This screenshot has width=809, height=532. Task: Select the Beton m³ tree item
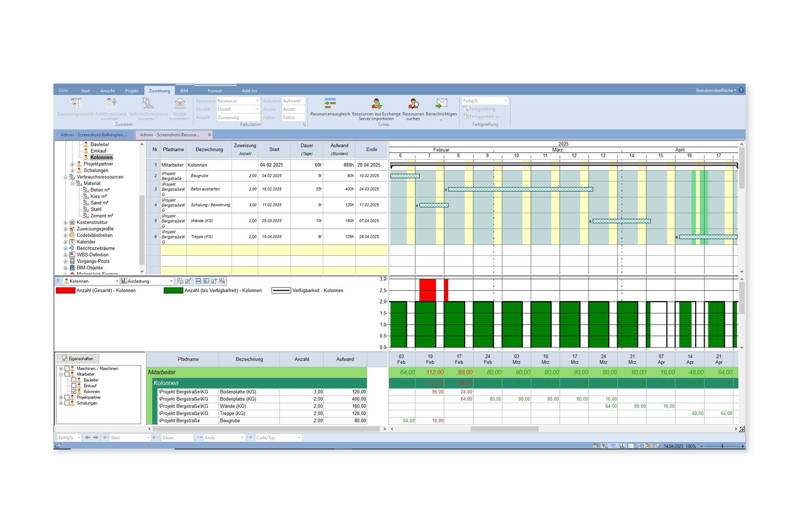[100, 190]
